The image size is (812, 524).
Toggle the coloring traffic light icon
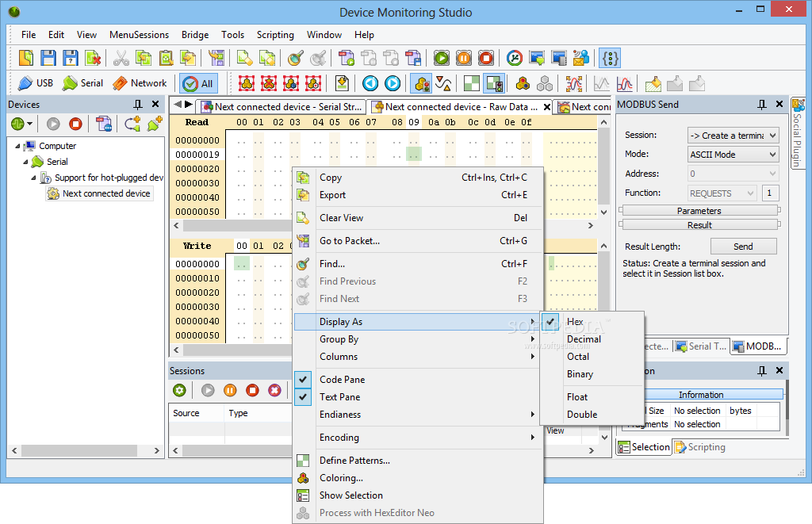(x=422, y=83)
